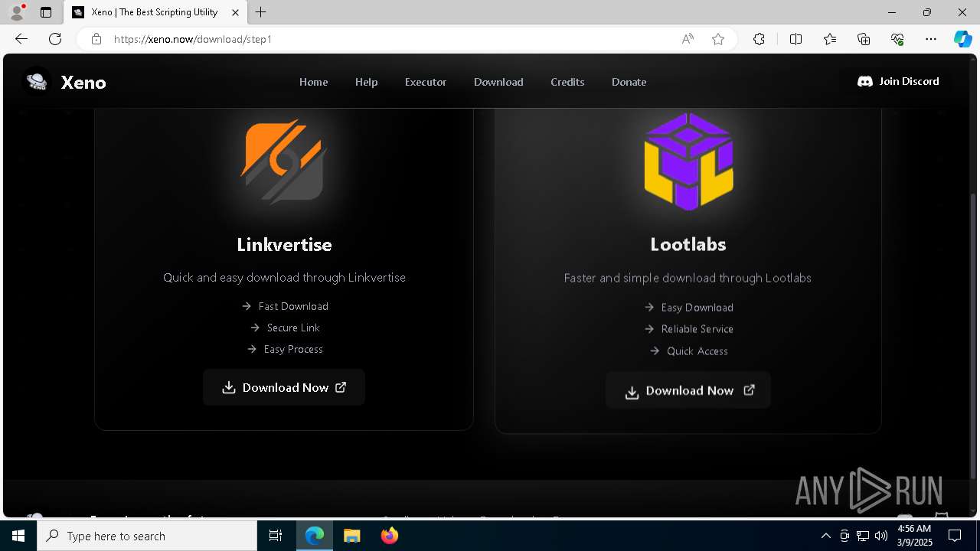Open Microsoft Edge taskbar icon
Image resolution: width=980 pixels, height=551 pixels.
pos(315,536)
